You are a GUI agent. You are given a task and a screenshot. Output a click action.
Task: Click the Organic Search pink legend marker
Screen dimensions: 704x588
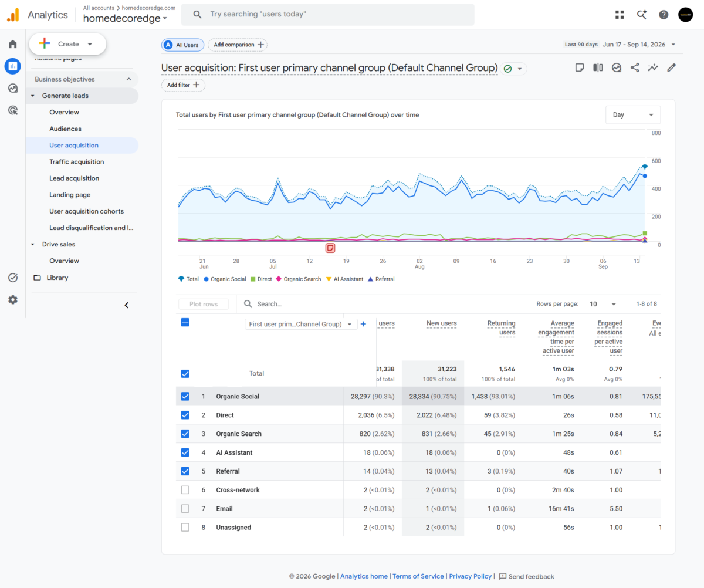tap(279, 279)
